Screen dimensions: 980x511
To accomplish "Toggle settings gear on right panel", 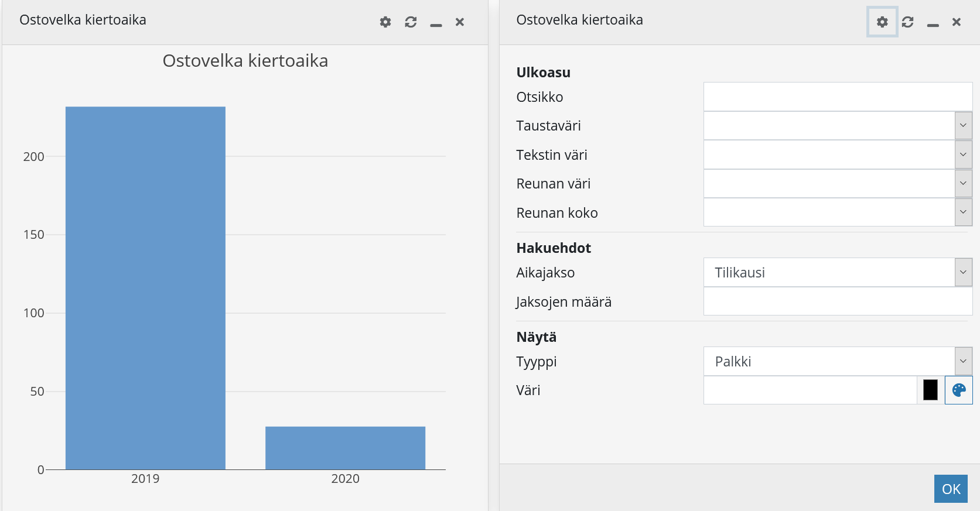I will pyautogui.click(x=882, y=22).
